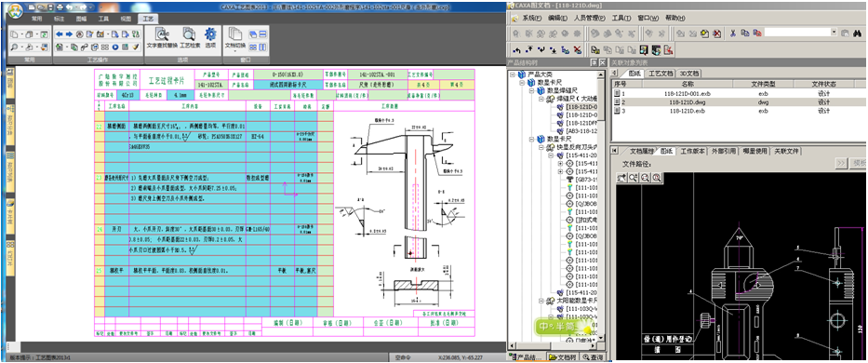This screenshot has width=868, height=363.
Task: Open the 关联文件 tab
Action: click(x=787, y=151)
